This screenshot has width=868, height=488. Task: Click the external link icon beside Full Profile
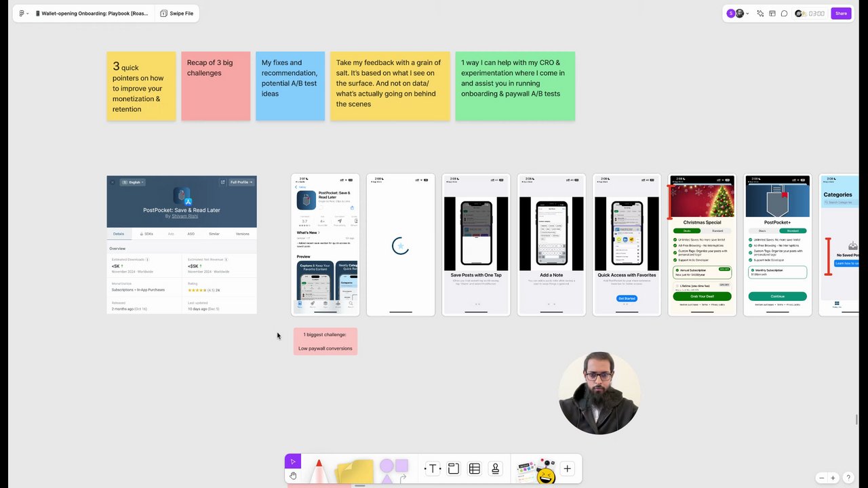pyautogui.click(x=222, y=182)
